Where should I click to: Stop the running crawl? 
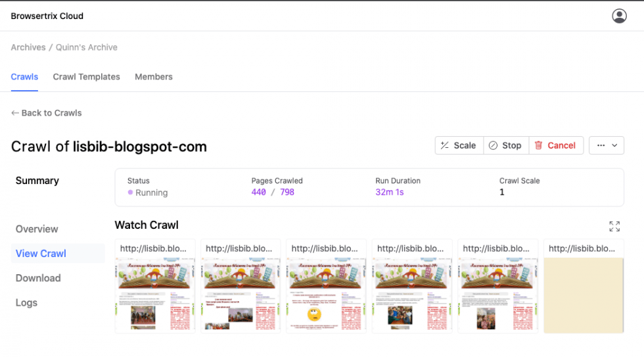505,145
